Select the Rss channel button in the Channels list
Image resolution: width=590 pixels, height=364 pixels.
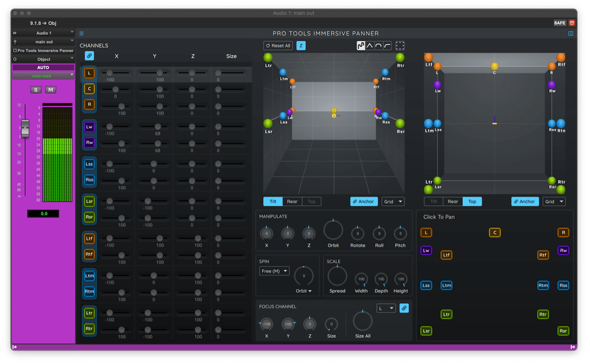click(89, 180)
